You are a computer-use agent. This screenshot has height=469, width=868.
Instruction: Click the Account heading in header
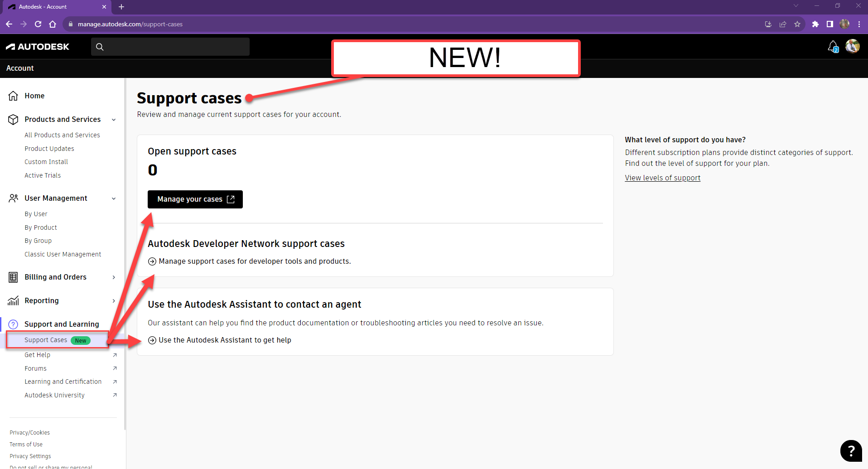(x=20, y=68)
